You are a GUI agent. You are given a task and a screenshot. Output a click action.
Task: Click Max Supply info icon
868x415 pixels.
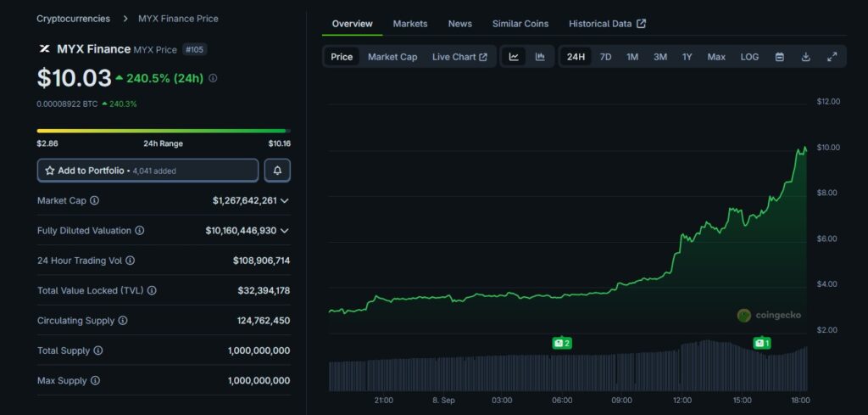[x=95, y=381]
